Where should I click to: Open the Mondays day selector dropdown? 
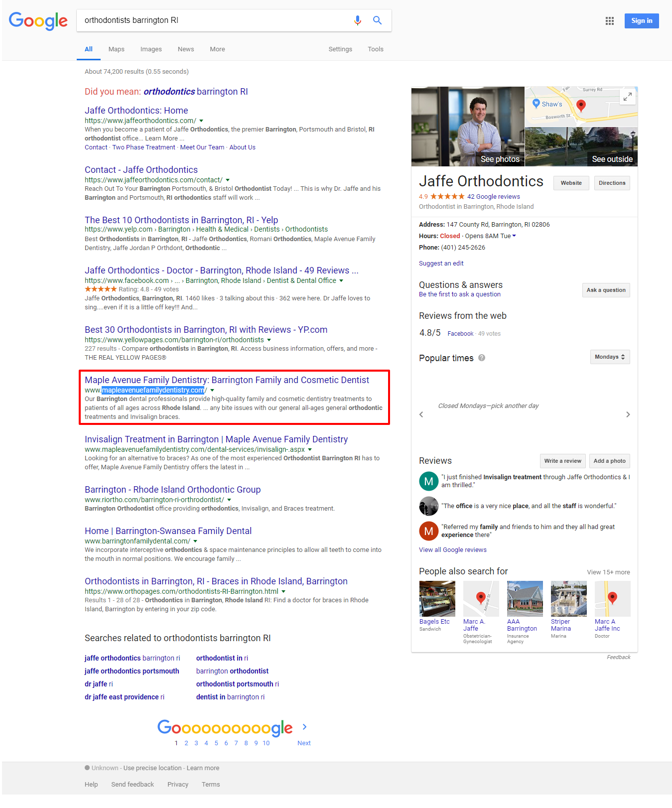(x=609, y=357)
